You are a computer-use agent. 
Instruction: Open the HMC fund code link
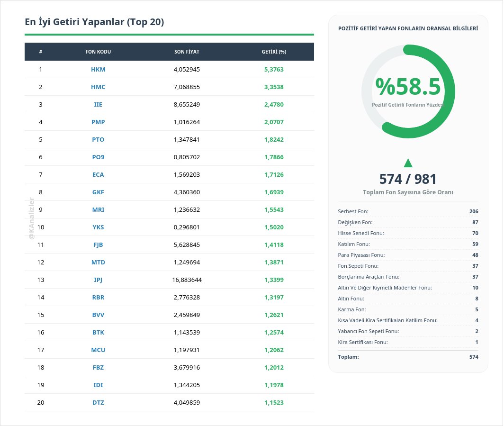[x=98, y=87]
